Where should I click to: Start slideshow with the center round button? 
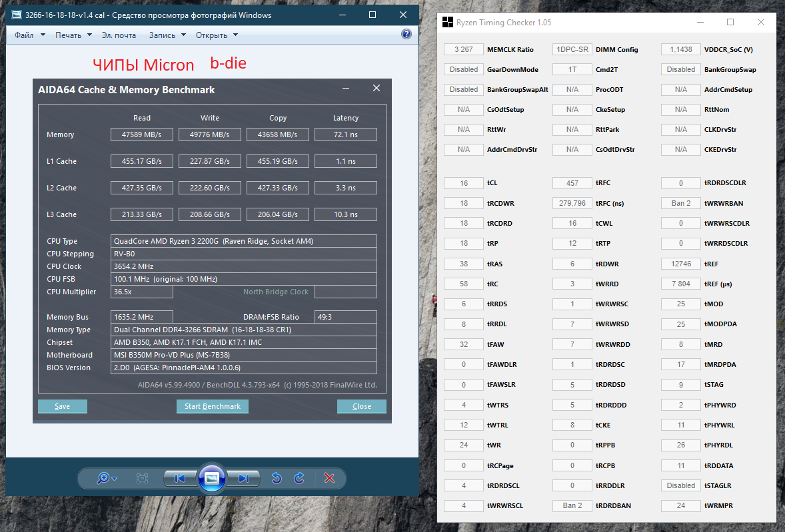[211, 479]
